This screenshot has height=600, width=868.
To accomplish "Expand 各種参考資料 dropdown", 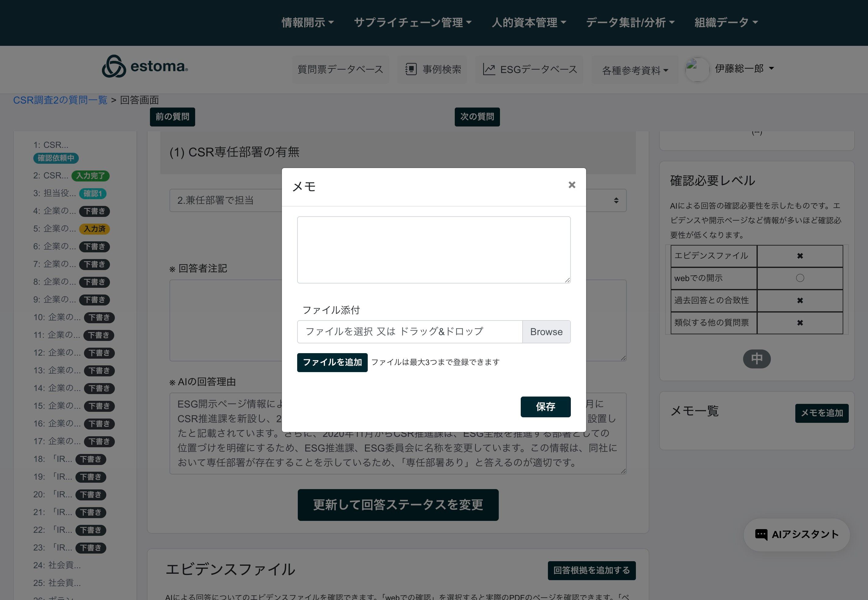I will 635,70.
